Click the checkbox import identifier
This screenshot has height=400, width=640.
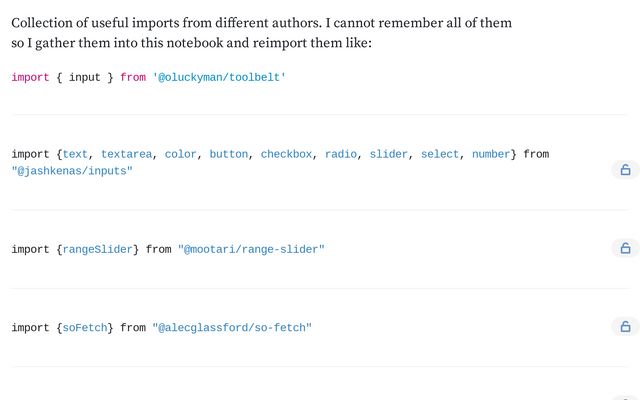coord(286,154)
